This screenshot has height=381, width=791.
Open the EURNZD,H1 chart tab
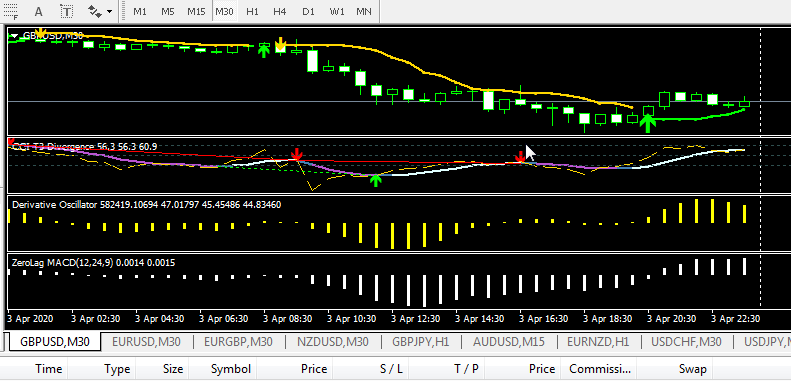[598, 342]
